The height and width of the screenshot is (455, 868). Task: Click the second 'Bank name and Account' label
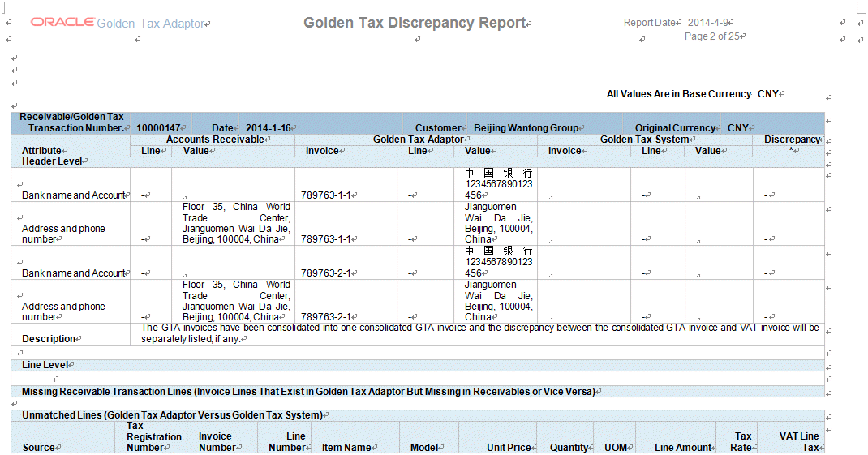pyautogui.click(x=73, y=273)
